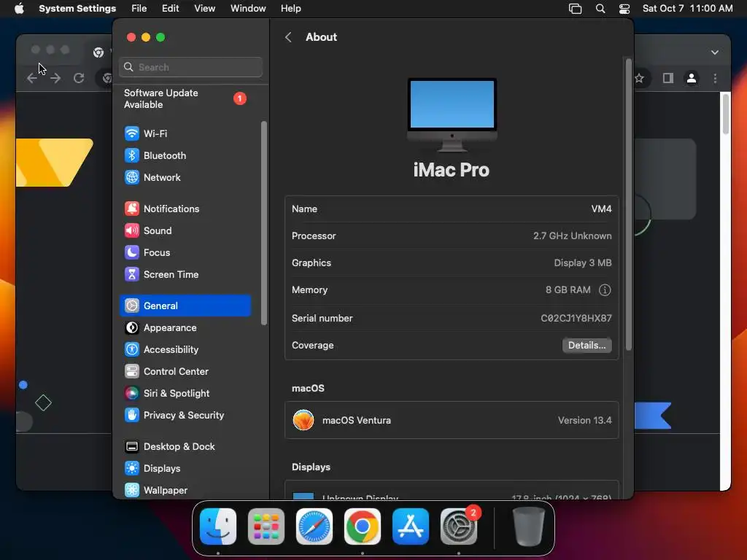Reload the page in Chrome window
The height and width of the screenshot is (560, 747).
(x=79, y=78)
